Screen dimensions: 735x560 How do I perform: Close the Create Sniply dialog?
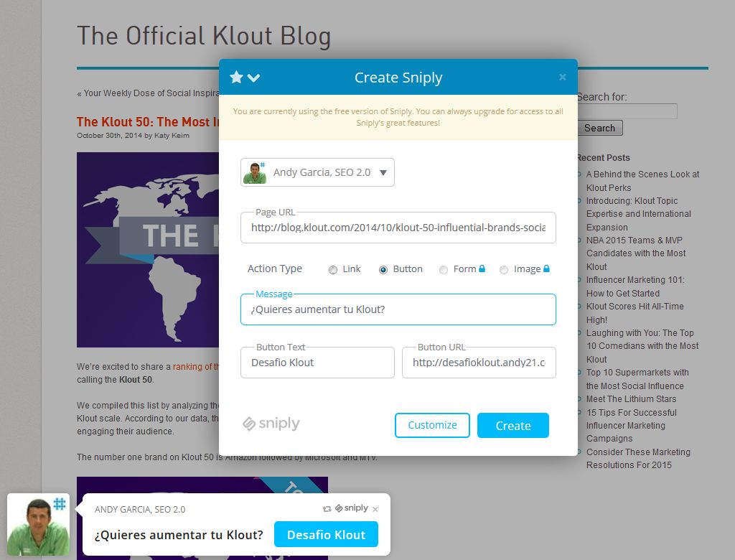pos(563,77)
